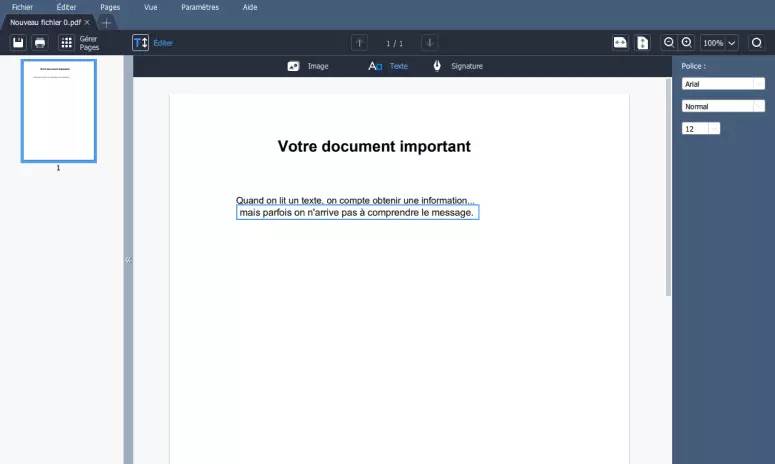Select the Image insert tool icon
Image resolution: width=775 pixels, height=464 pixels.
click(293, 66)
